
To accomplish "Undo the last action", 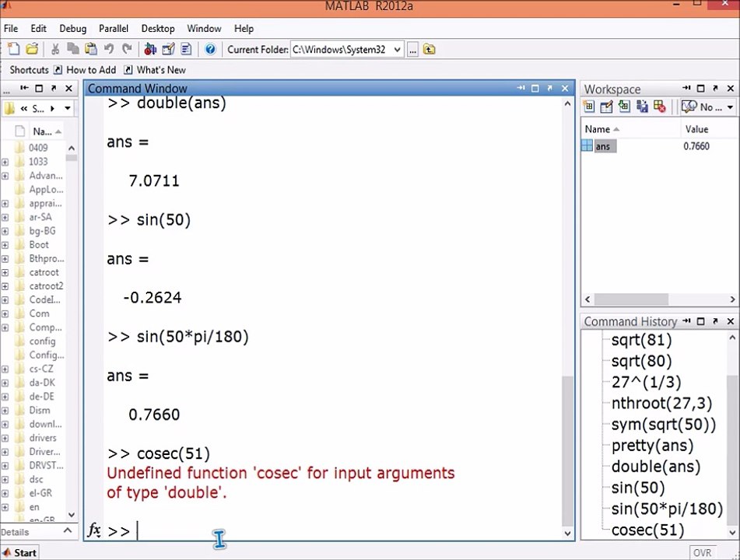I will (x=109, y=49).
